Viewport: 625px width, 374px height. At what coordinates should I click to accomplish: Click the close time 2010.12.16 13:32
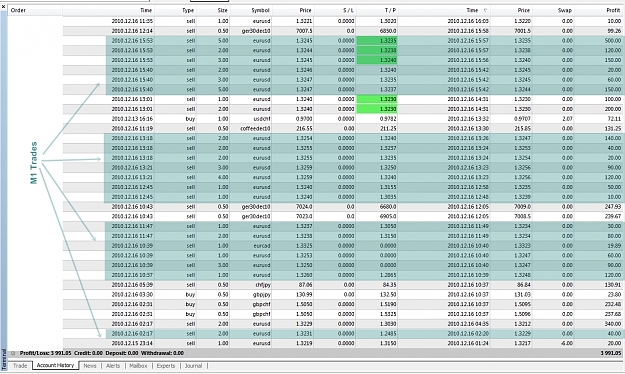(468, 119)
